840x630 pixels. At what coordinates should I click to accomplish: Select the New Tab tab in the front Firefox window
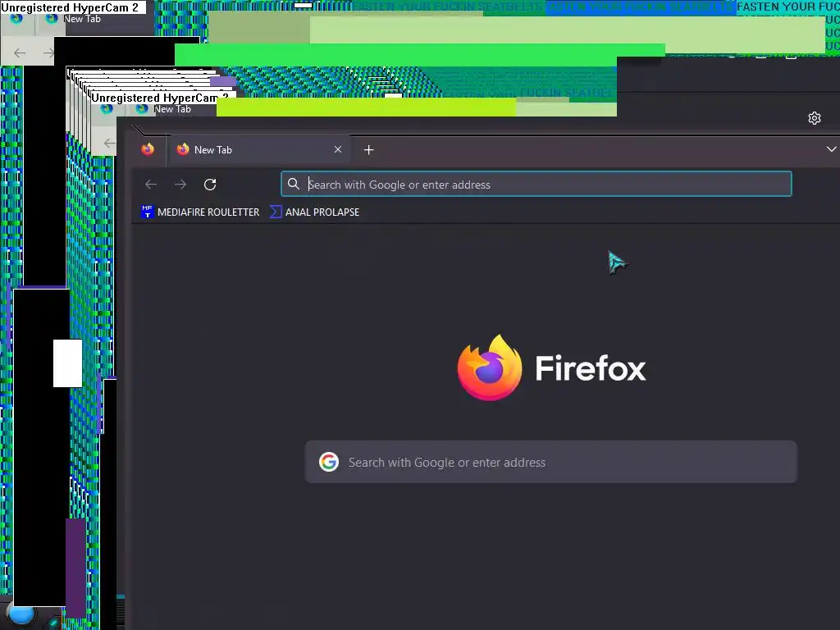tap(260, 150)
